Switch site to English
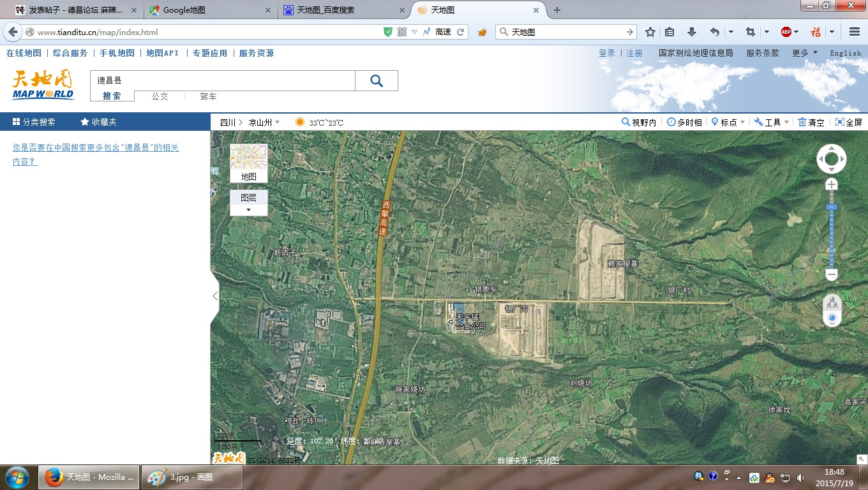The width and height of the screenshot is (868, 490). pos(846,53)
